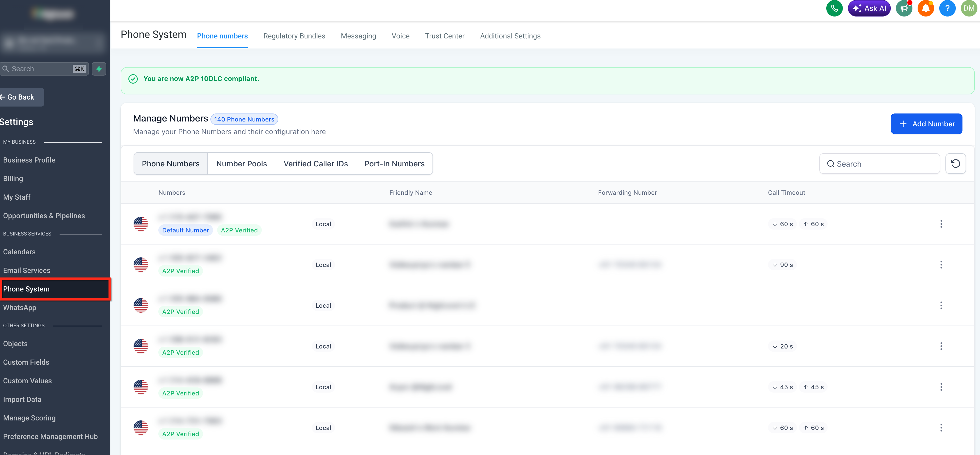980x455 pixels.
Task: Click the blue help question mark icon
Action: coord(947,8)
